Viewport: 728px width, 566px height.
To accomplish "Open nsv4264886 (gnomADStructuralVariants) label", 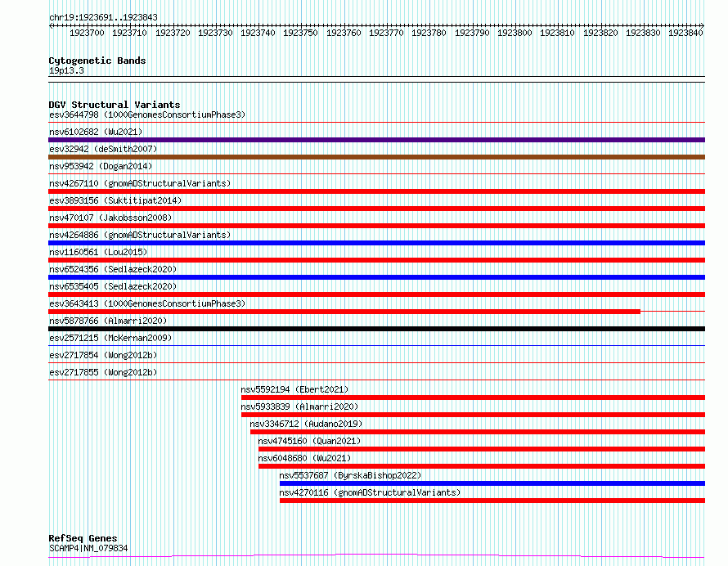I will click(x=140, y=235).
